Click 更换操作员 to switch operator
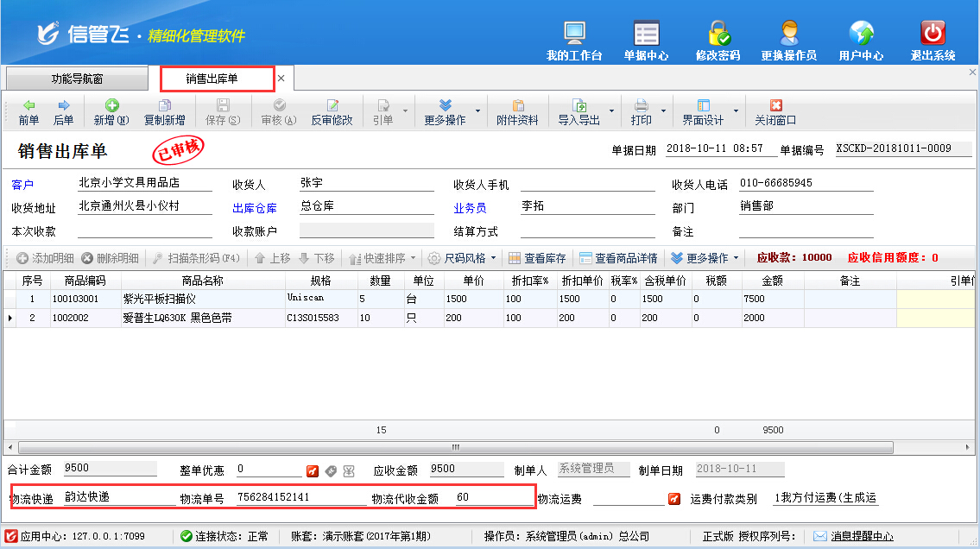The image size is (980, 549). (x=788, y=41)
